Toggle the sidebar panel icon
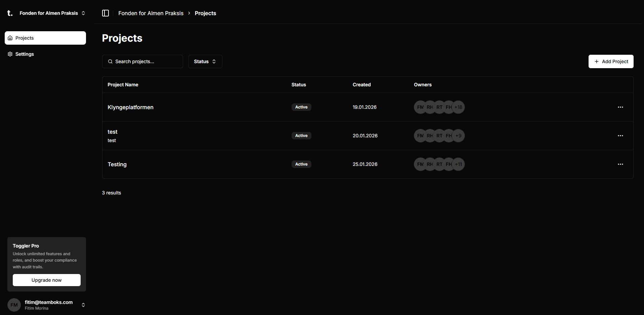 105,13
